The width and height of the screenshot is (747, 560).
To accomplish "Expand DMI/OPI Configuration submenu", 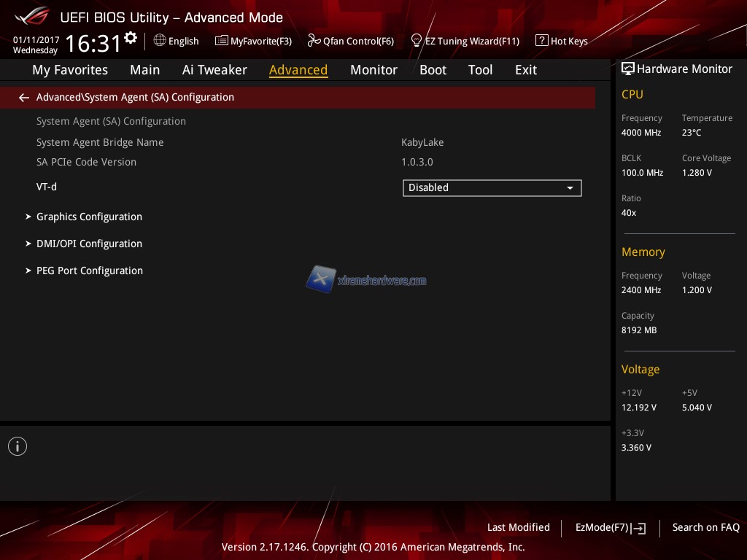I will point(89,244).
